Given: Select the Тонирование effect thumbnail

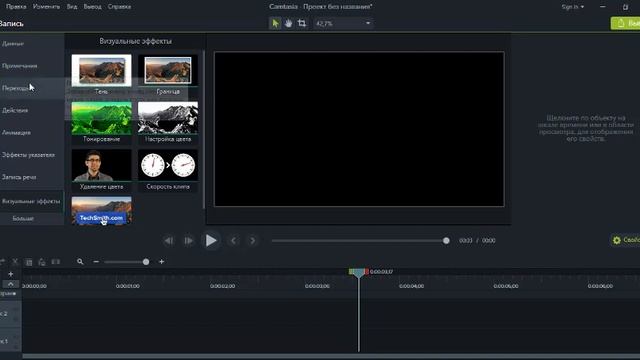Looking at the screenshot, I should [102, 122].
